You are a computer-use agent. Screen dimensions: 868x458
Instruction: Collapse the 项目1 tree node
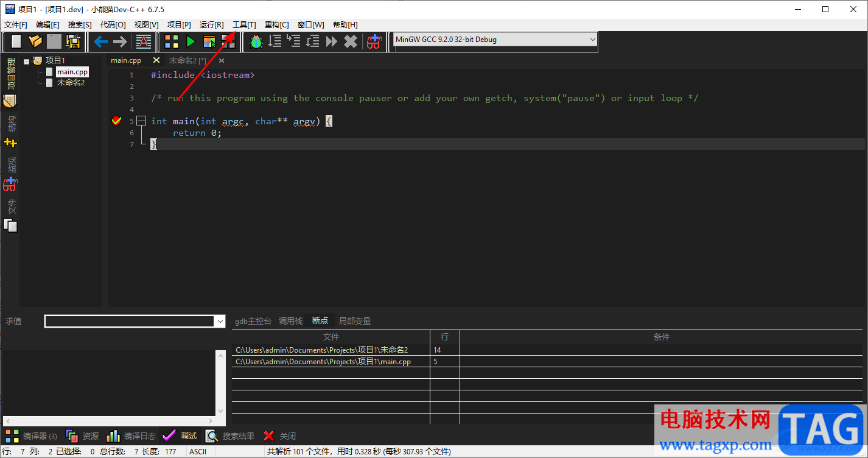tap(27, 61)
